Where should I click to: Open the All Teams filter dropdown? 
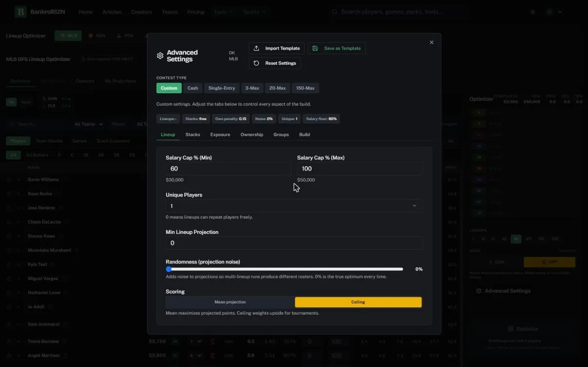89,124
